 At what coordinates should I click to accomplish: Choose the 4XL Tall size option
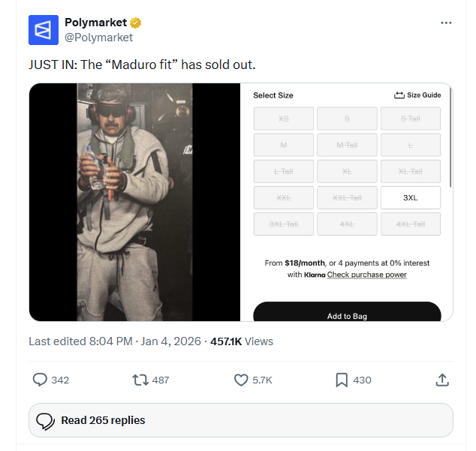[410, 224]
